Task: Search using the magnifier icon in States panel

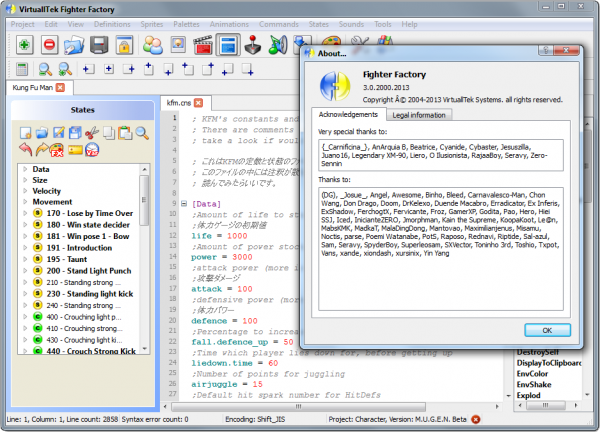Action: click(x=142, y=133)
